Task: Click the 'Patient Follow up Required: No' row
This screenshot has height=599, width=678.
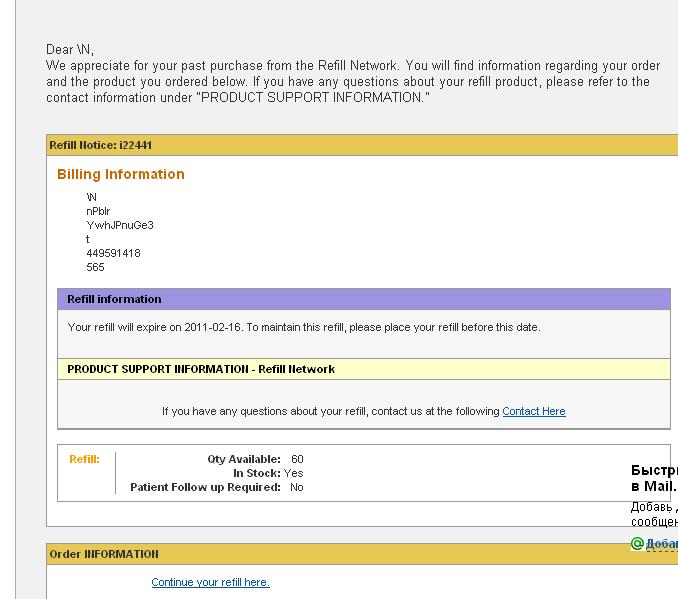Action: point(216,487)
